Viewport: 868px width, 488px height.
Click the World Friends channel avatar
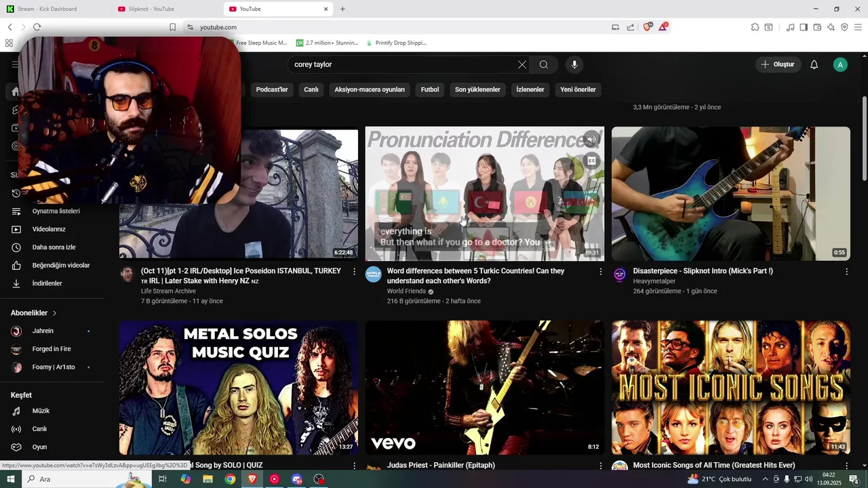click(x=374, y=274)
